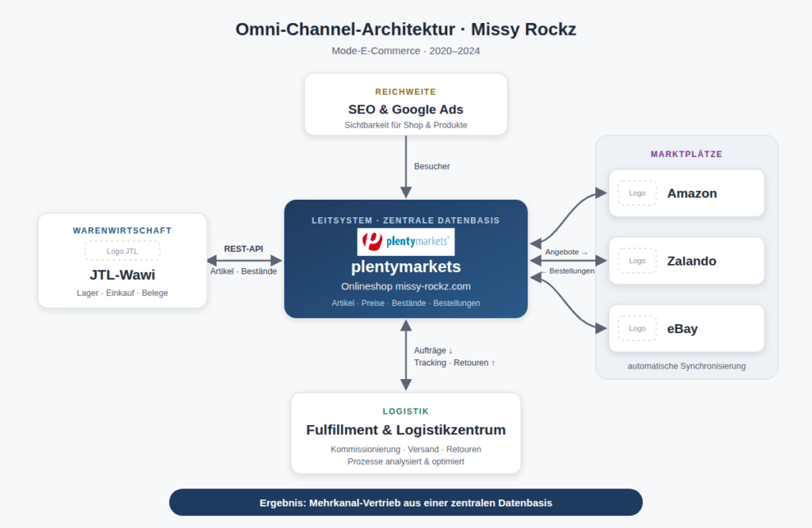
Task: Click the diagram title Omni-Channel-Architektur
Action: 405,29
